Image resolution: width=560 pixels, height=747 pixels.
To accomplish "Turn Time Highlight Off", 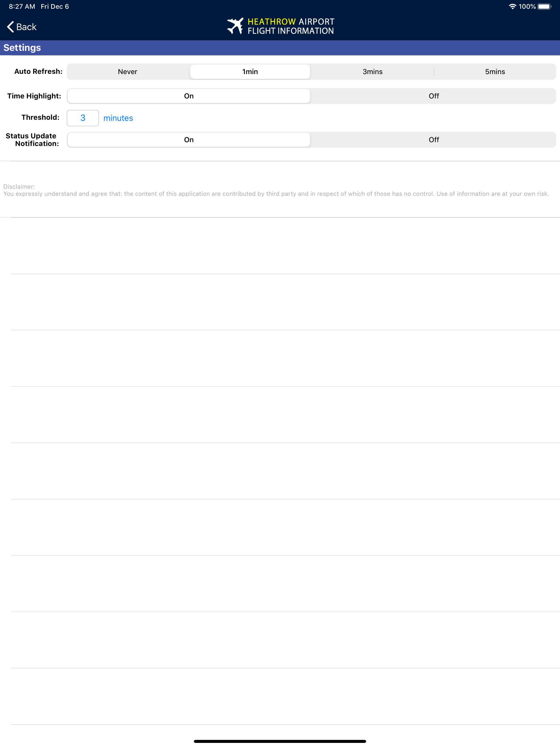I will (x=434, y=96).
